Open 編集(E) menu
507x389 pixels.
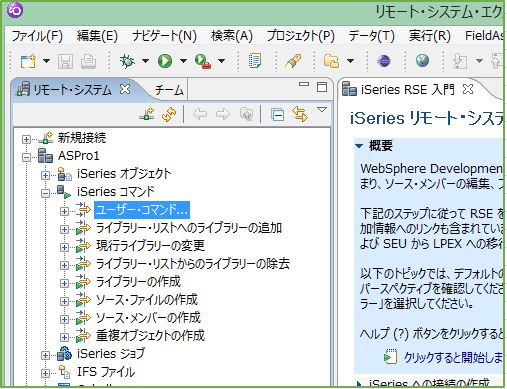click(97, 36)
